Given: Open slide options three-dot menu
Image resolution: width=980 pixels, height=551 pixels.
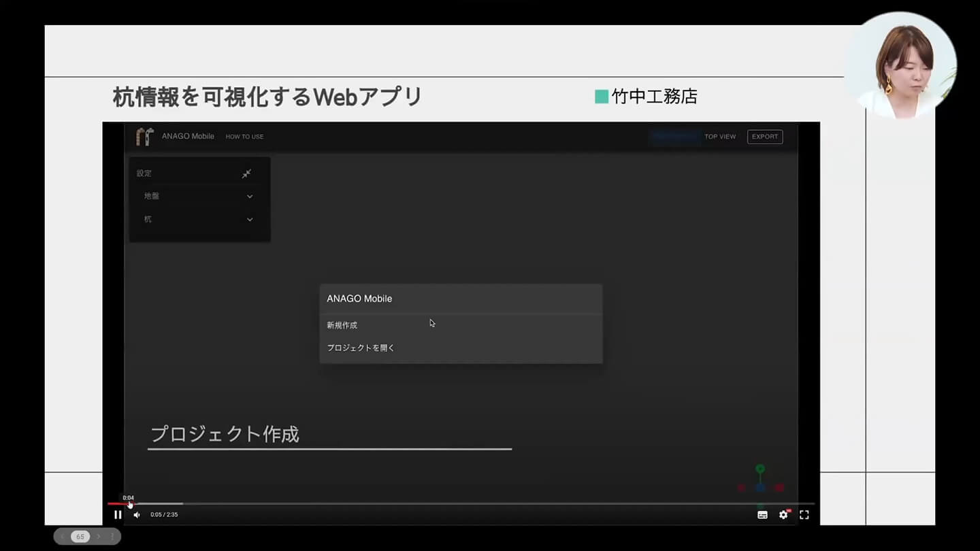Looking at the screenshot, I should click(112, 537).
